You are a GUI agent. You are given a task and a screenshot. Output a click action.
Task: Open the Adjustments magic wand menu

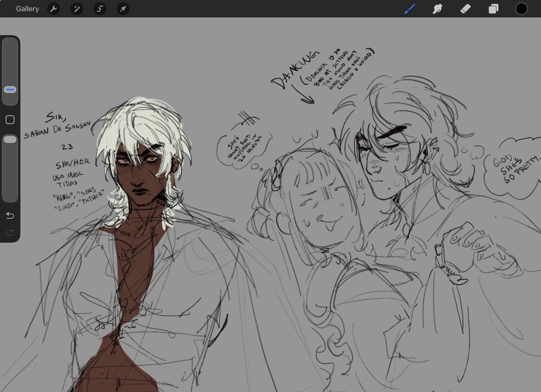77,9
